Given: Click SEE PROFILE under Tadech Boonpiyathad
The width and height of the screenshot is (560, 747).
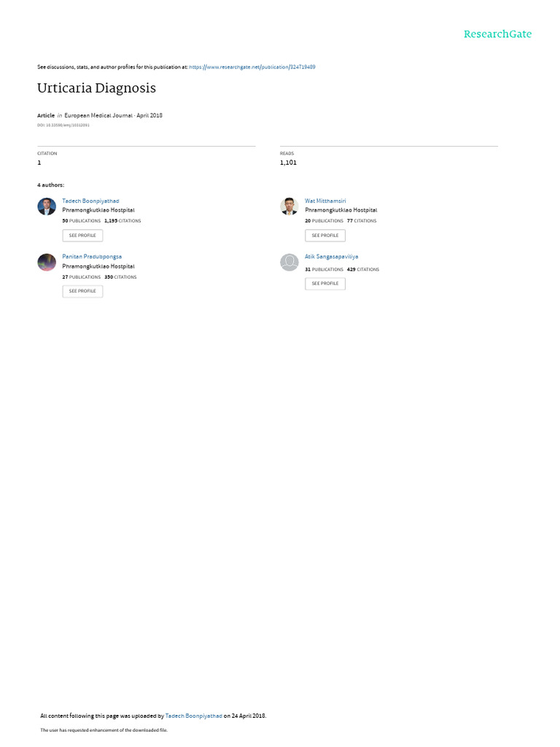Looking at the screenshot, I should (82, 236).
